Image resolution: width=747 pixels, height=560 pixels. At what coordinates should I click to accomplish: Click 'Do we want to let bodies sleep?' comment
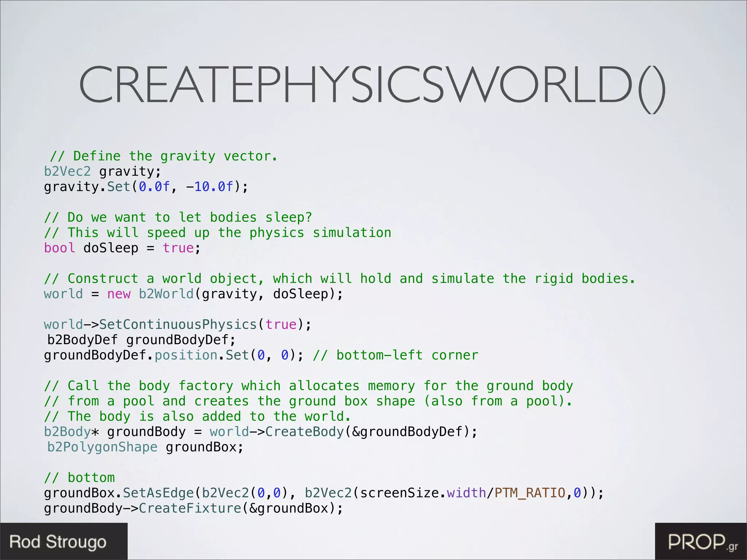178,217
